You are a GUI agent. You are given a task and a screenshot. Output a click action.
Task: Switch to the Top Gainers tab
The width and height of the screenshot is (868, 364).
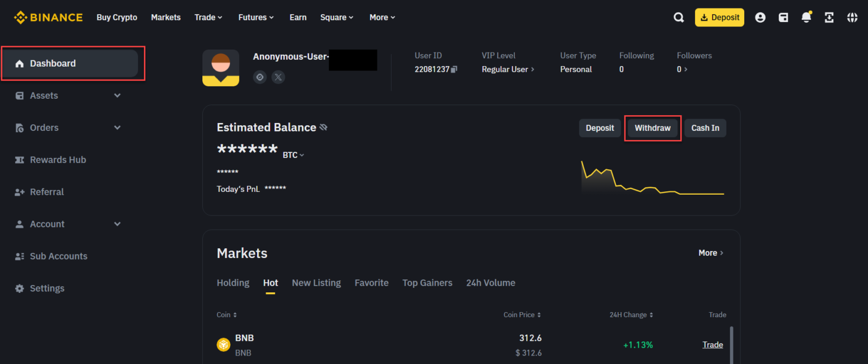(427, 283)
